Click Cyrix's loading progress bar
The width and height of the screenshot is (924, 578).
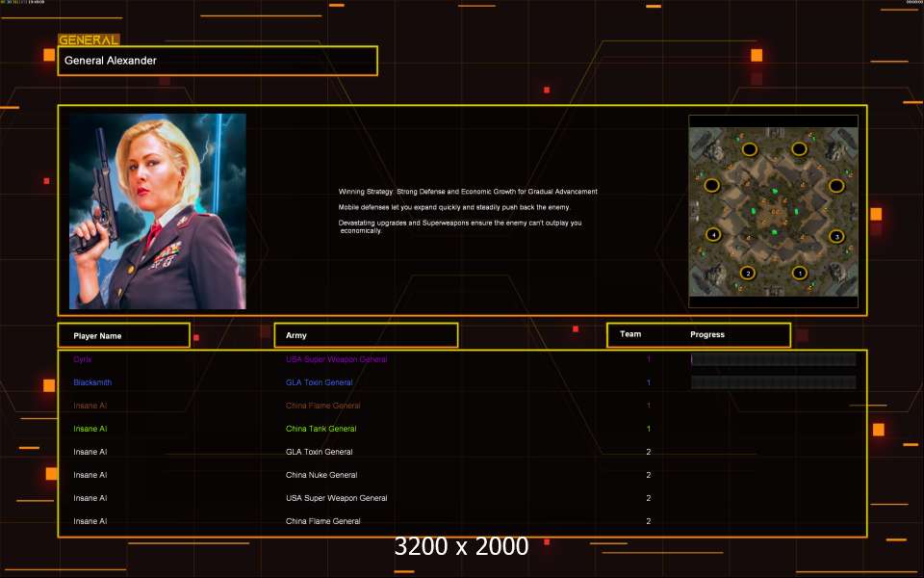point(773,359)
